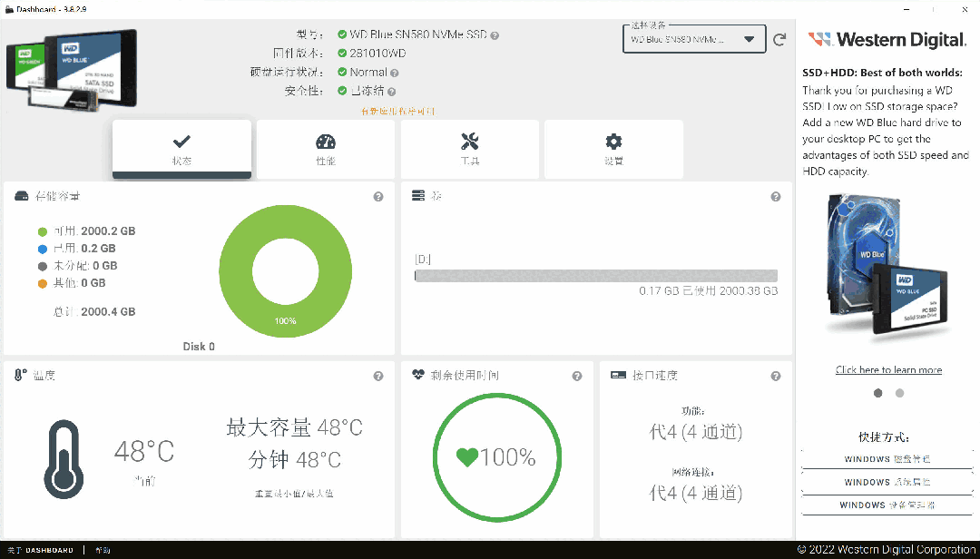Screen dimensions: 980x559
Task: Click the orange new application available link
Action: click(x=397, y=112)
